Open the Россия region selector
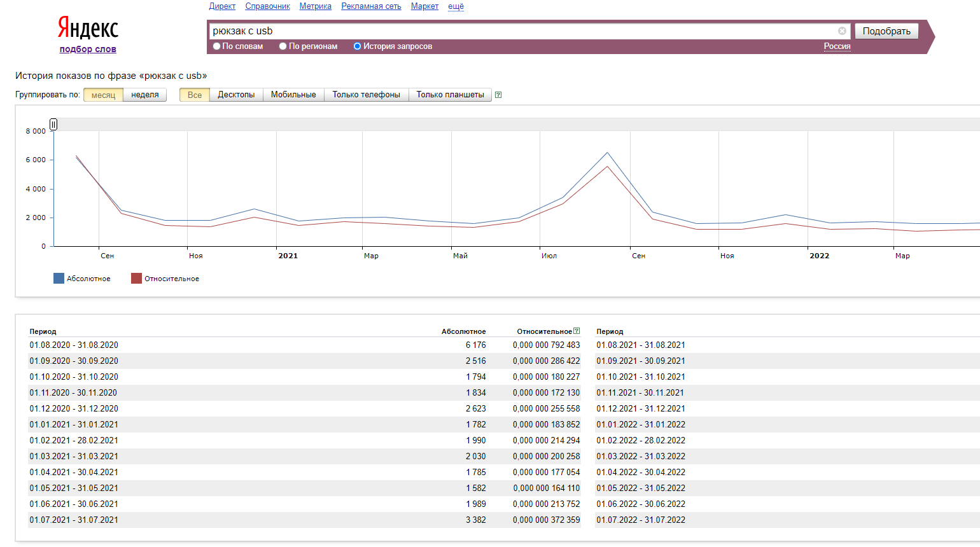Viewport: 980px width, 547px height. (x=837, y=46)
